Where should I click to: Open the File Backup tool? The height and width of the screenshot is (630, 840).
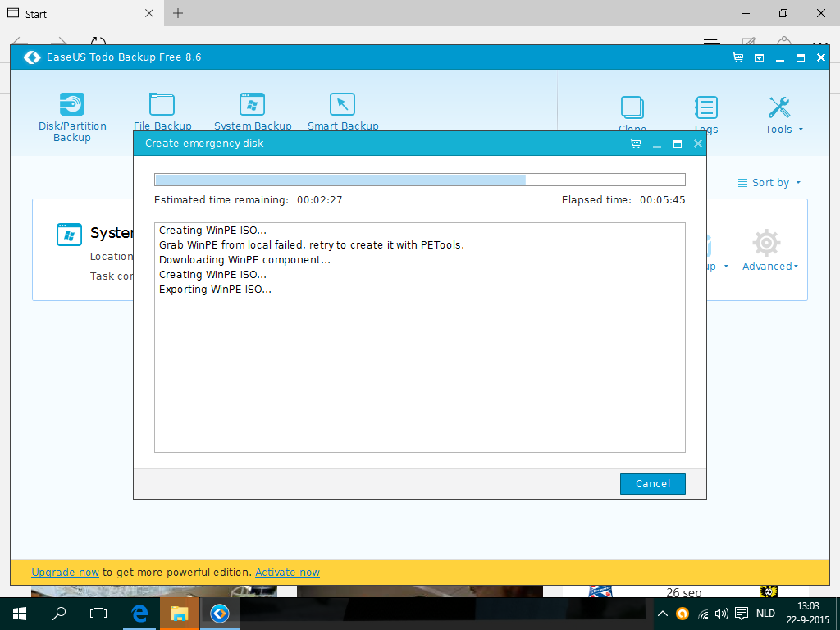tap(162, 112)
